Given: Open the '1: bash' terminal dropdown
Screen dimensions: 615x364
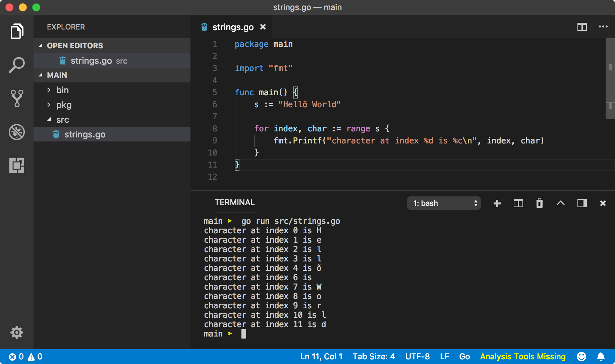Looking at the screenshot, I should (x=444, y=203).
